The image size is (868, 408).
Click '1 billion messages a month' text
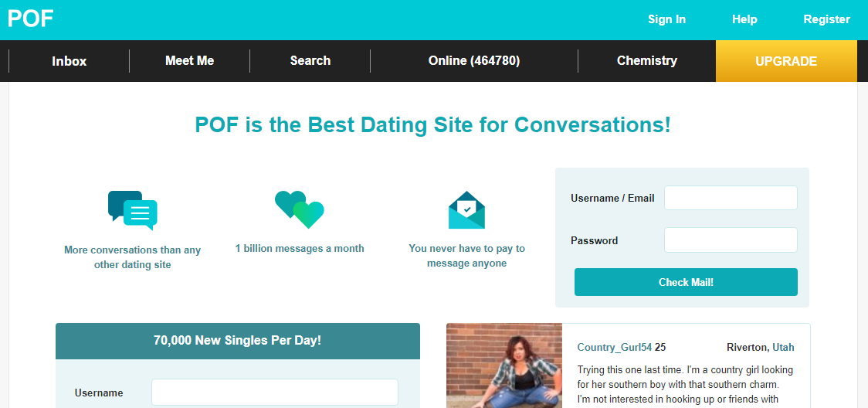point(300,248)
